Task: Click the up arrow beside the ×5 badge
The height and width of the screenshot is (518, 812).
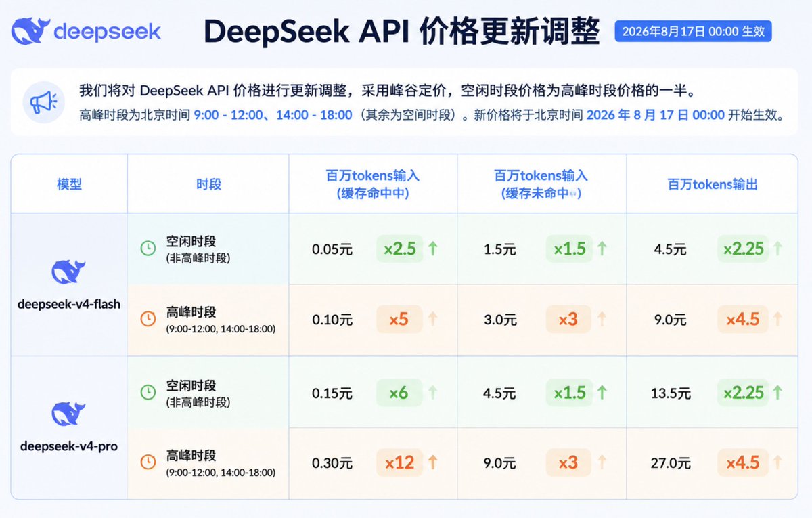Action: pyautogui.click(x=433, y=319)
